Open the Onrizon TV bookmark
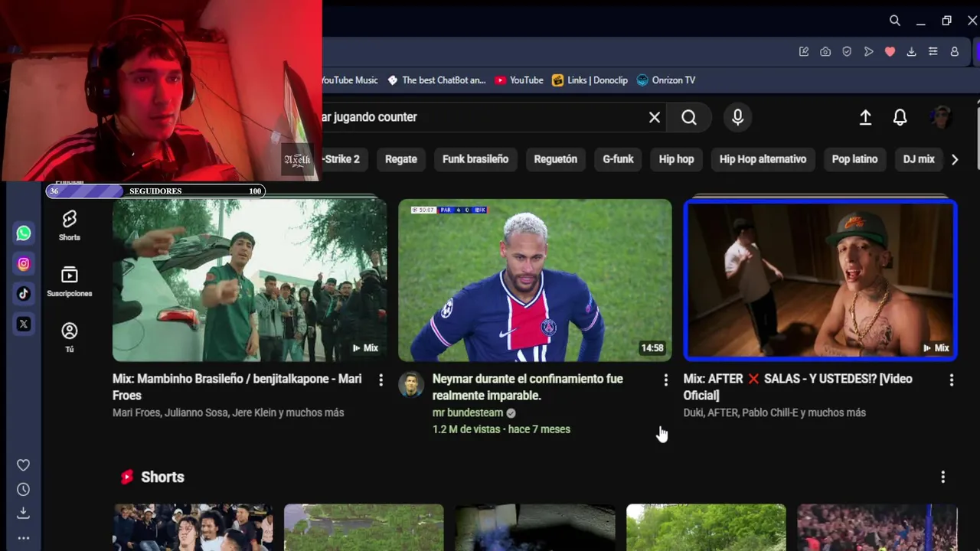The height and width of the screenshot is (551, 980). pos(666,80)
